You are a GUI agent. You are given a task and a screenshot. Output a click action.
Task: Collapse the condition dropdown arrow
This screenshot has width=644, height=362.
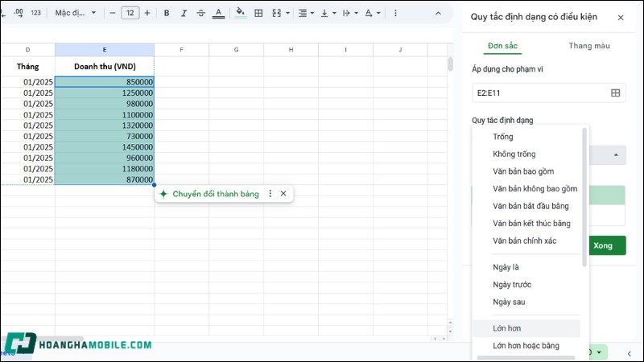tap(616, 155)
